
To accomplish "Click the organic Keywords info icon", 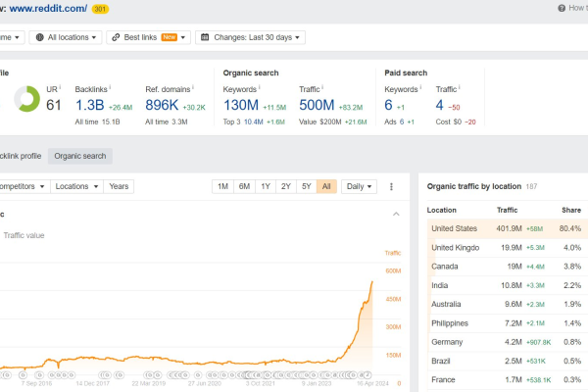I will (259, 87).
